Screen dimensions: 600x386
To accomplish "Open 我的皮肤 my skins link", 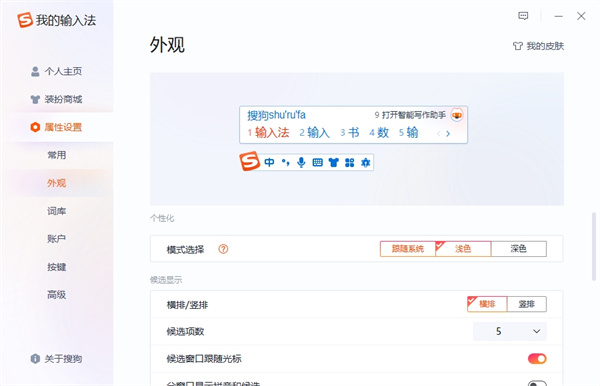I will pyautogui.click(x=545, y=46).
